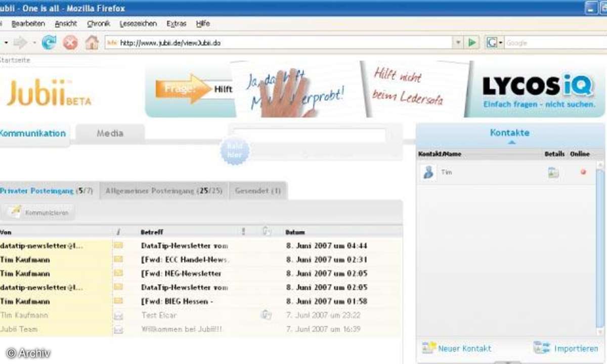The image size is (607, 364).
Task: Click attachment icon on Test Eicar message
Action: point(267,315)
